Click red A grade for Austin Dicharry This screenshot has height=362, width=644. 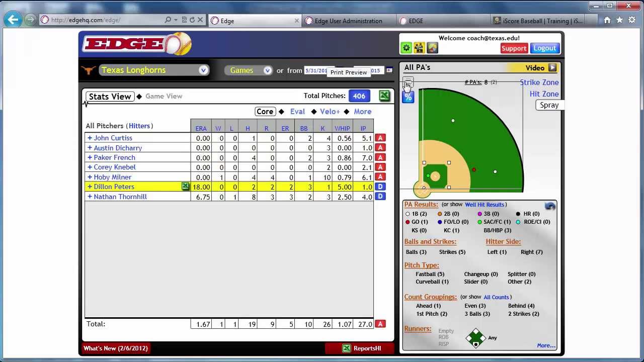380,147
